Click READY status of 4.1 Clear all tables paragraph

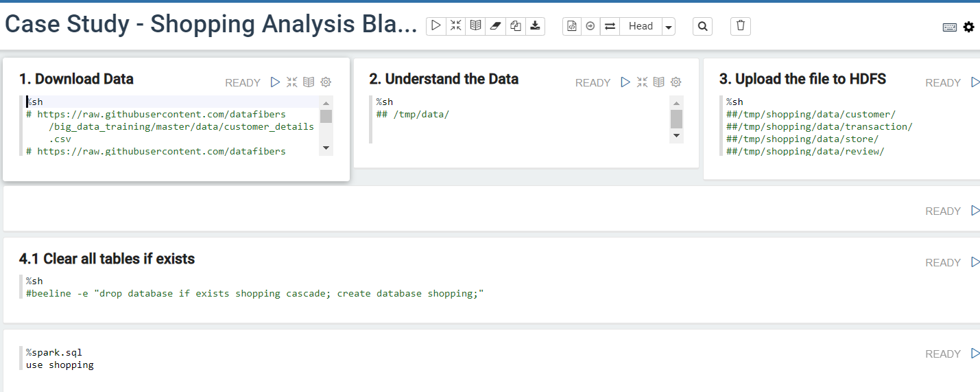pyautogui.click(x=943, y=263)
